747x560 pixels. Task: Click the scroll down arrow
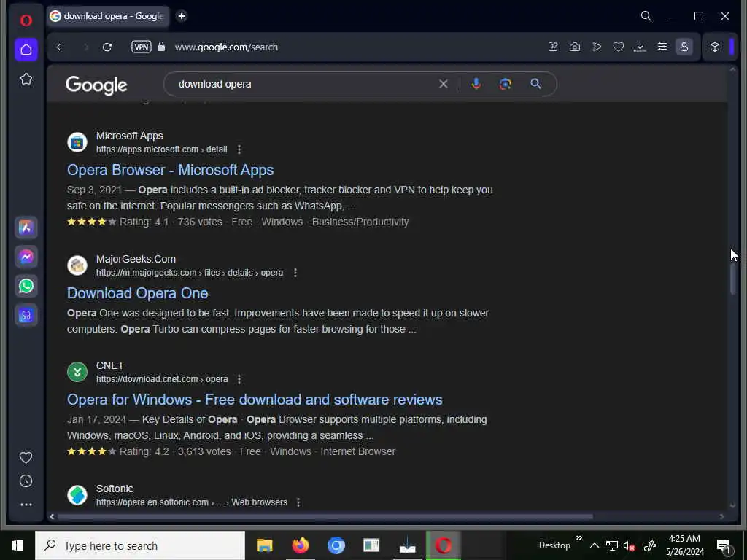click(732, 505)
